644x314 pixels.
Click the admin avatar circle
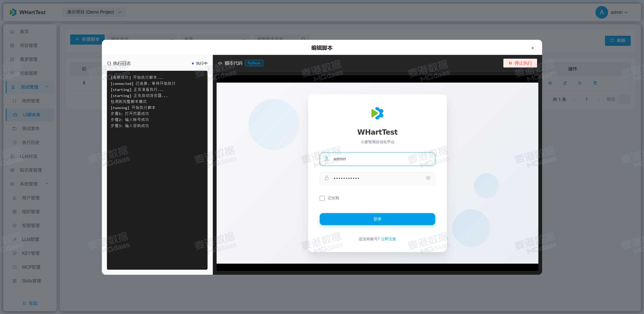pos(601,12)
